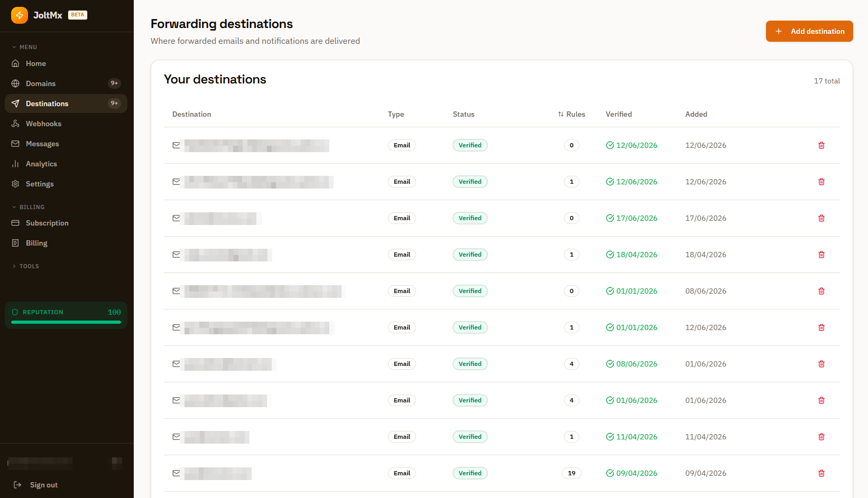Click the Settings gear icon

click(15, 184)
